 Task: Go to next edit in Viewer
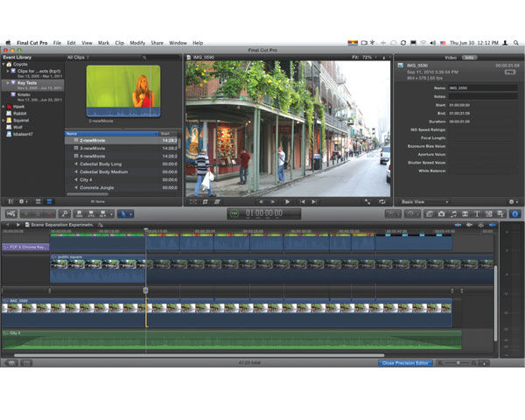(x=314, y=201)
